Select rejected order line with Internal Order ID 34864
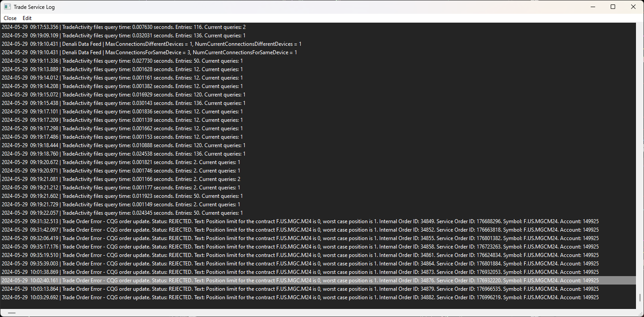 click(318, 264)
